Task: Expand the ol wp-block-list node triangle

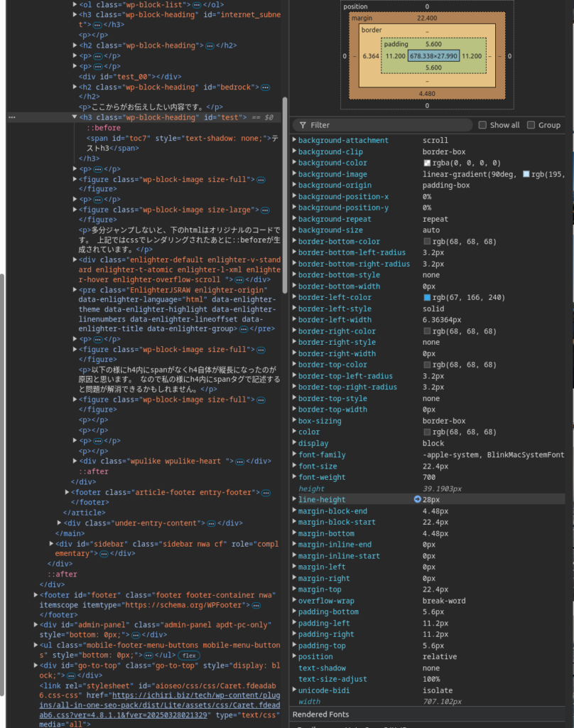Action: 75,4
